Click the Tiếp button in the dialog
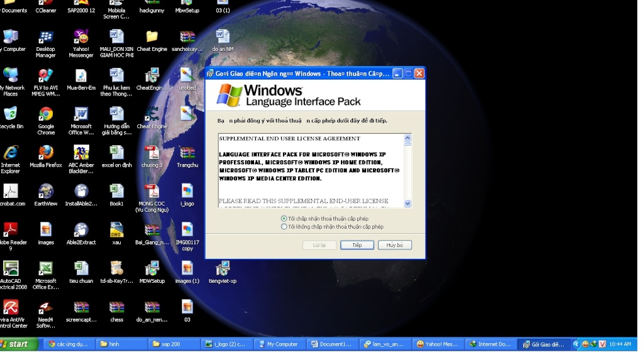The image size is (644, 362). point(357,245)
